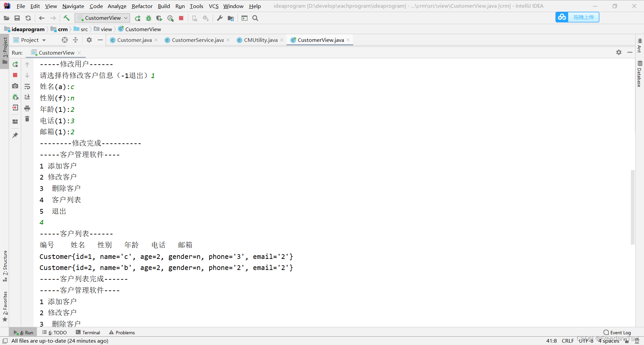This screenshot has height=345, width=644.
Task: Open the VCS menu
Action: (x=213, y=6)
